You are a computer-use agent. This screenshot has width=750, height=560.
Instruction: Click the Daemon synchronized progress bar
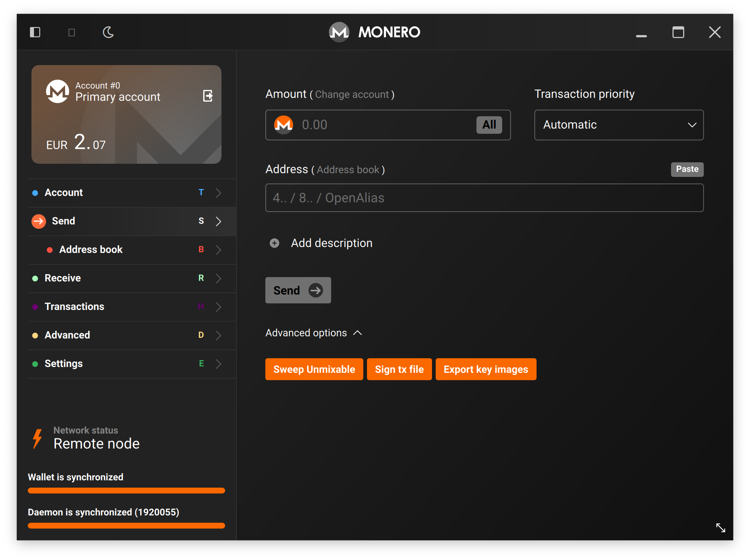coord(126,526)
